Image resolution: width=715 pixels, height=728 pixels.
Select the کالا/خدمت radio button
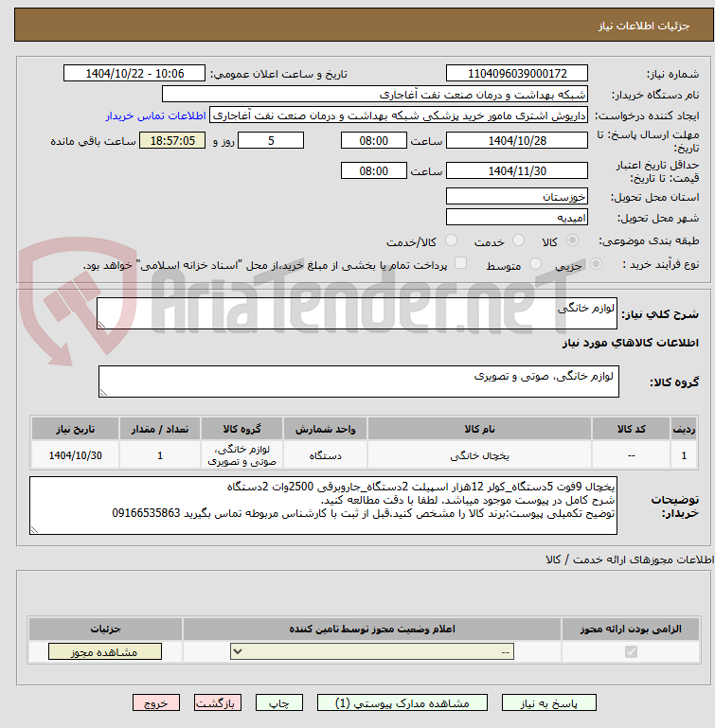click(451, 240)
